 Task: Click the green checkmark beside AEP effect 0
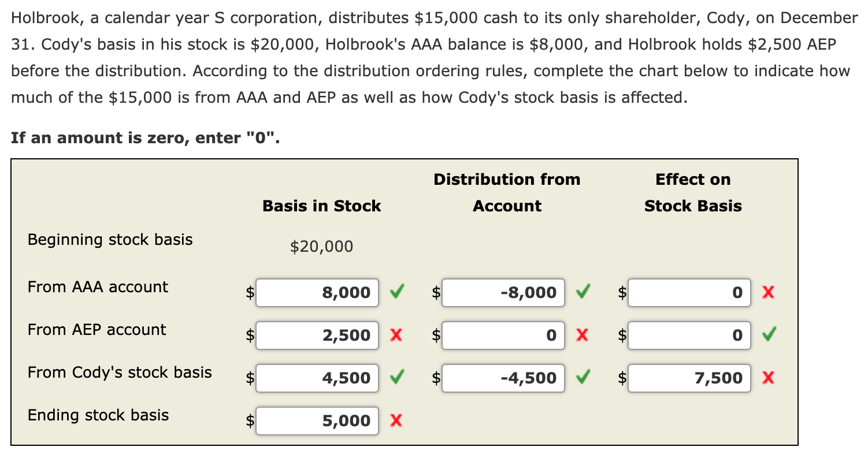(x=769, y=334)
